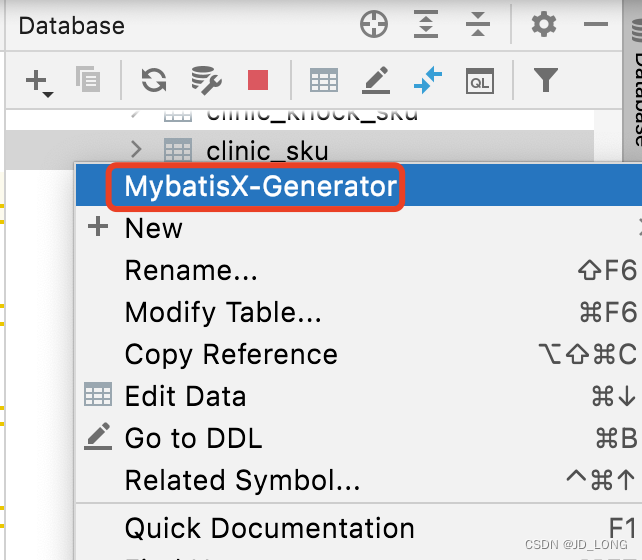
Task: Open the query console QL icon
Action: [x=480, y=81]
